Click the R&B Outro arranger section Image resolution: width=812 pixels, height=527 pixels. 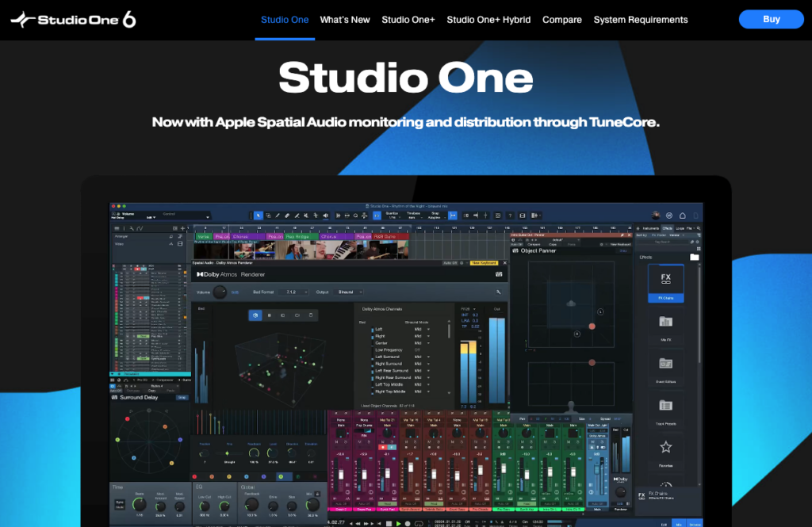390,237
